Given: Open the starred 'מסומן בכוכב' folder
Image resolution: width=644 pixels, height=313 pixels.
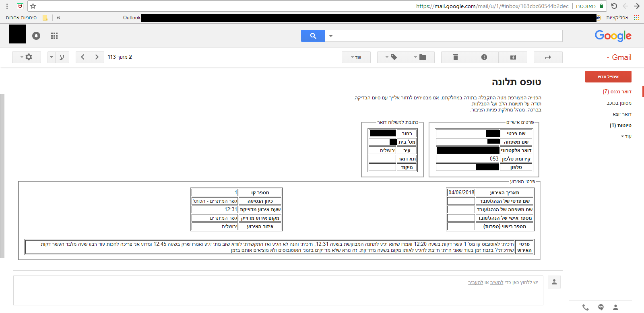Looking at the screenshot, I should [x=619, y=103].
